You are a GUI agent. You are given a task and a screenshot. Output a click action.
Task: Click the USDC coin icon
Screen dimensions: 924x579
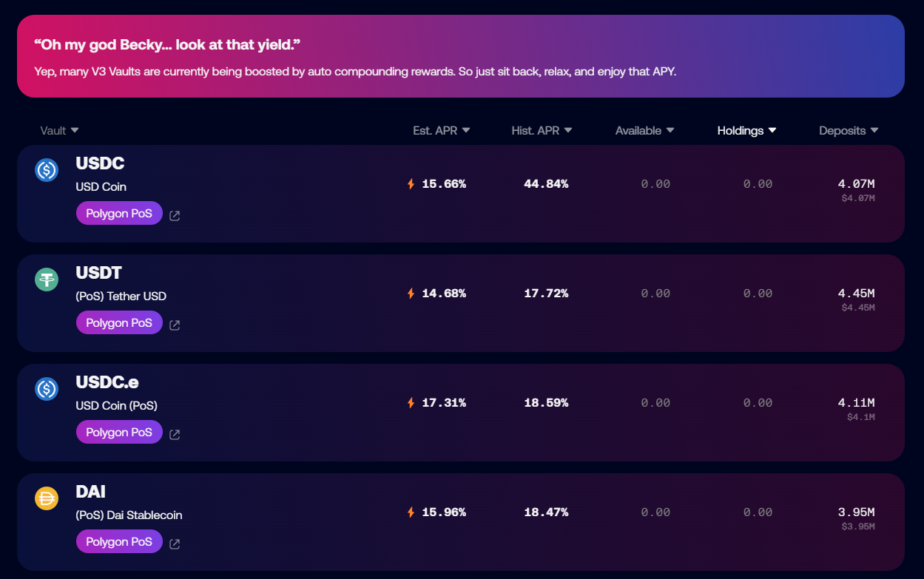click(47, 170)
